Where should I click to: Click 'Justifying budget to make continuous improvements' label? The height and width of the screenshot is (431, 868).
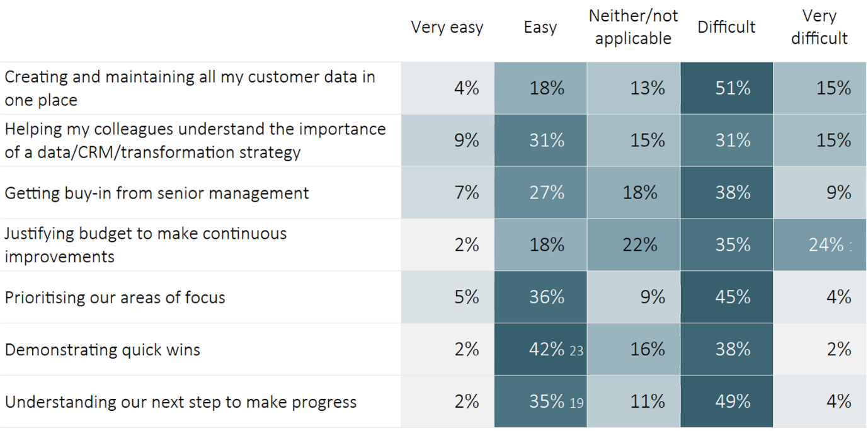(x=146, y=245)
